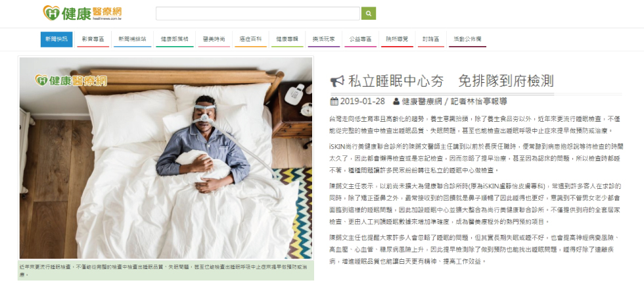Click the watermark logo on the photo
The height and width of the screenshot is (283, 644).
point(71,80)
